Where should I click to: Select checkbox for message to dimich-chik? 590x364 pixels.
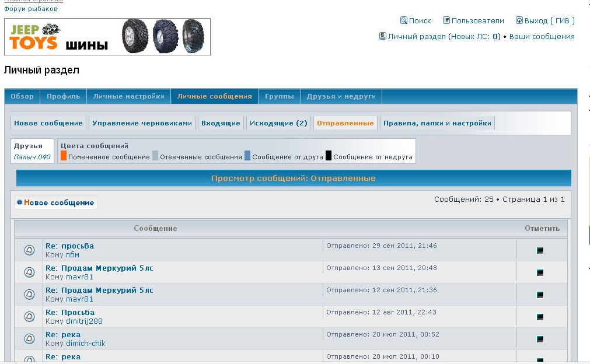pyautogui.click(x=540, y=339)
